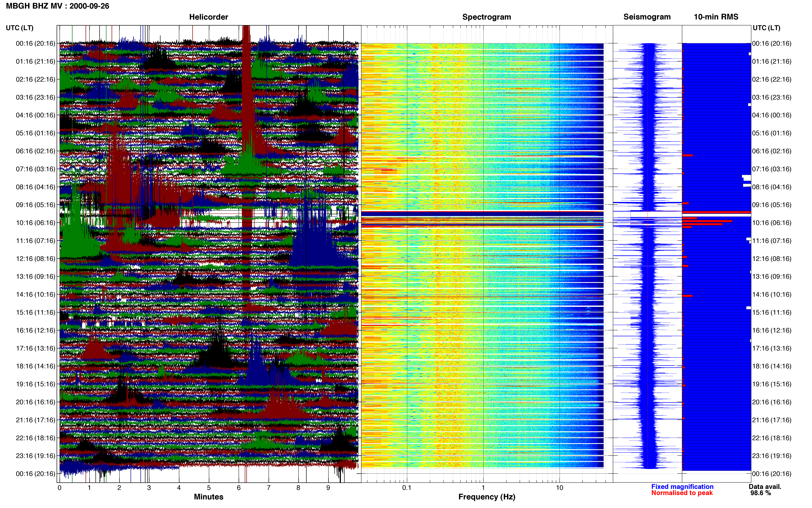The height and width of the screenshot is (508, 812).
Task: Click the Spectrogram panel heading
Action: 487,17
